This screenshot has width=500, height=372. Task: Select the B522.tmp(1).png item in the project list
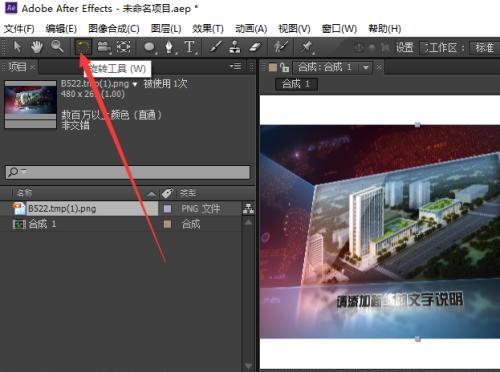coord(62,209)
